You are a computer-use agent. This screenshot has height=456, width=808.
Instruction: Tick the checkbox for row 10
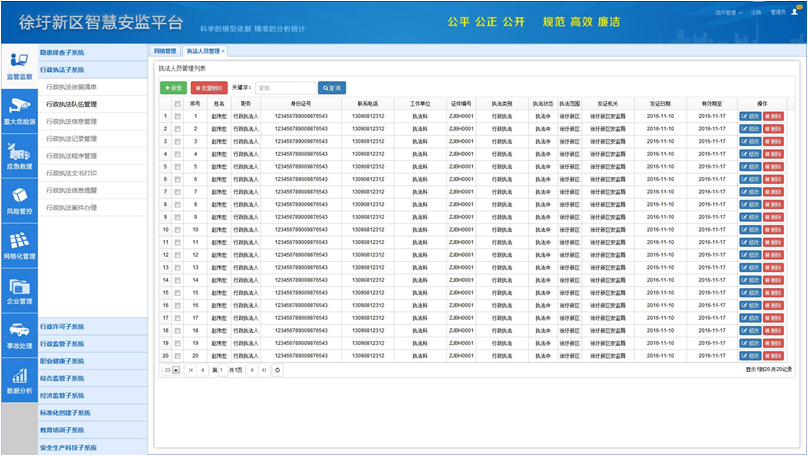(178, 230)
